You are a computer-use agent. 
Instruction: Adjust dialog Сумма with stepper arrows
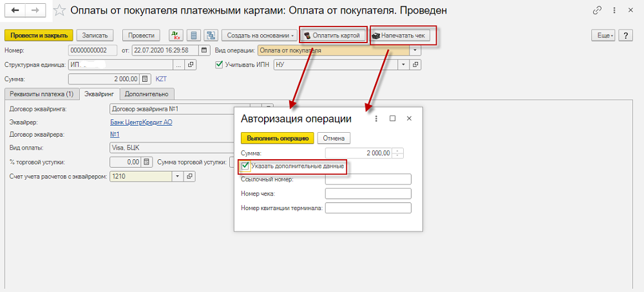coord(398,153)
